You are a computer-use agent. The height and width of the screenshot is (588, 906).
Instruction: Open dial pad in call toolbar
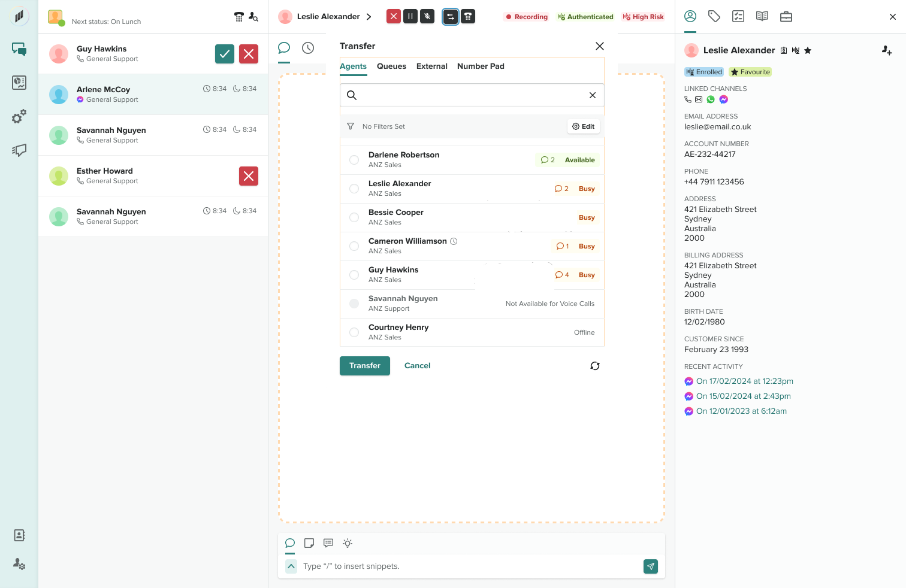pos(468,17)
